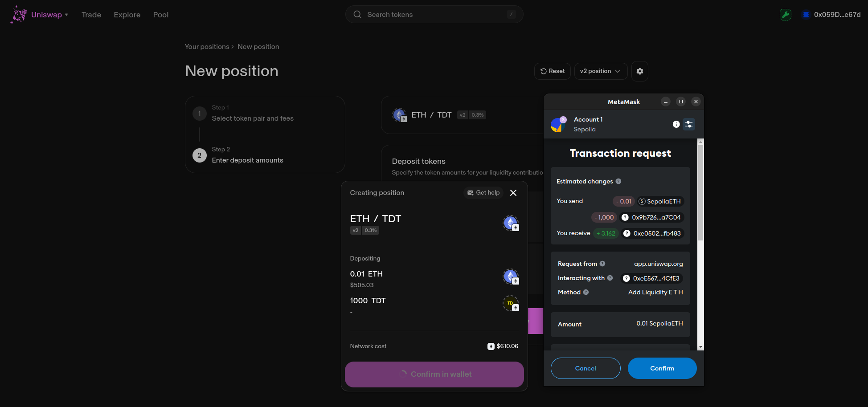Maximize the MetaMask window
This screenshot has width=868, height=407.
(681, 102)
